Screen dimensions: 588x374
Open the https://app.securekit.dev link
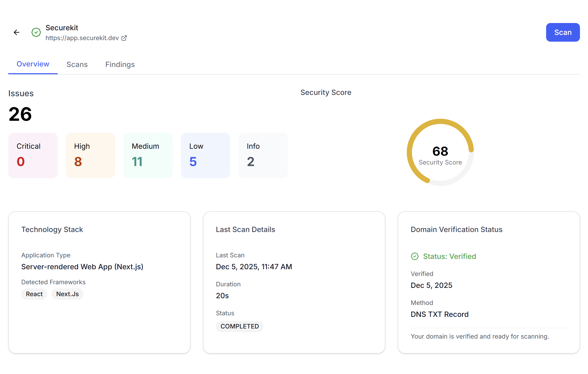pyautogui.click(x=82, y=38)
